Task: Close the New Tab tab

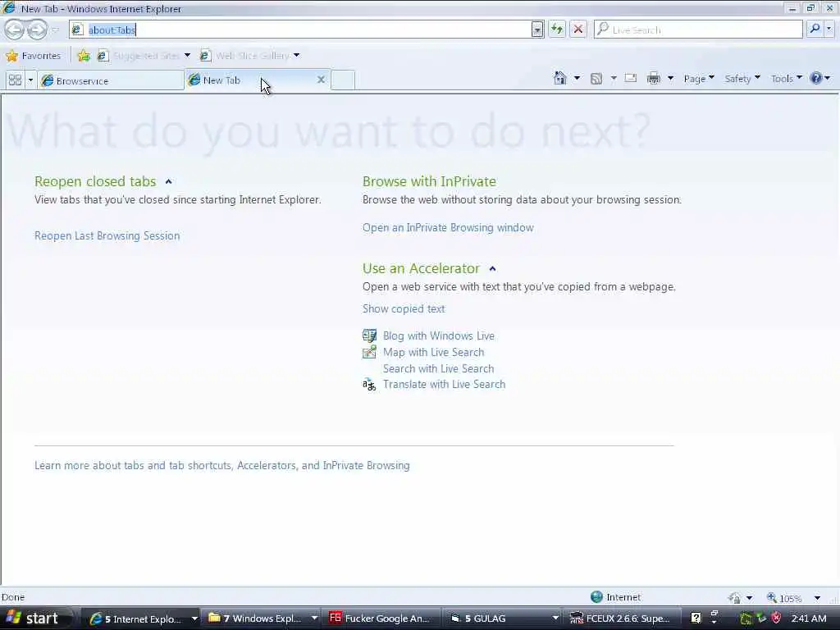Action: click(x=321, y=80)
